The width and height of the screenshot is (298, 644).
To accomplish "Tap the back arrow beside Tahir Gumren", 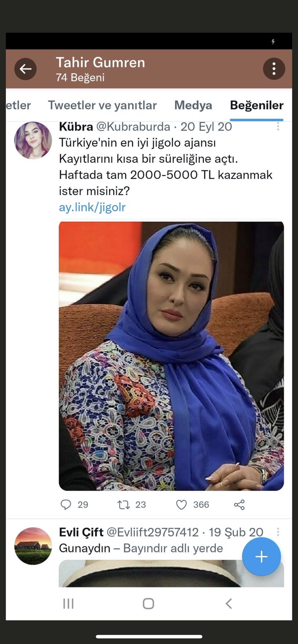I will click(25, 69).
